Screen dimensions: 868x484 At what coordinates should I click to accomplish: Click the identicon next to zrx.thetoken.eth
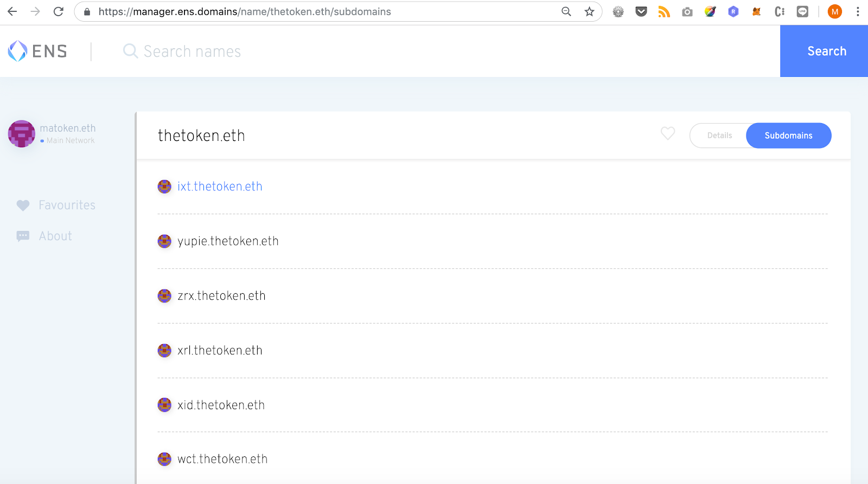pyautogui.click(x=164, y=296)
